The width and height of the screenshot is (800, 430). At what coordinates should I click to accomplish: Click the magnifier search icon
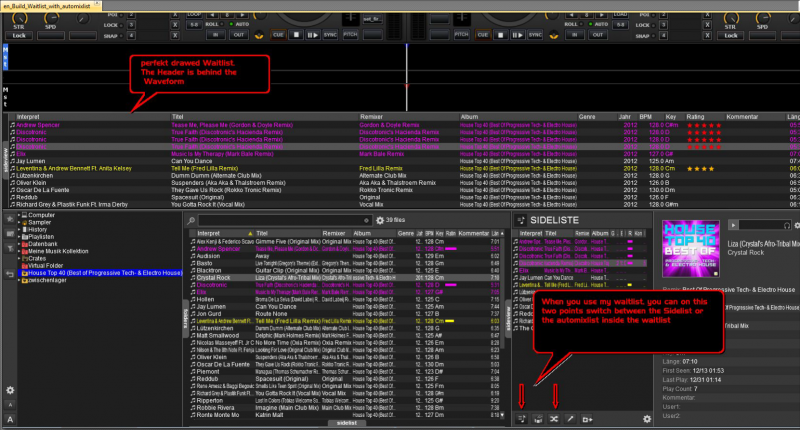[x=191, y=220]
